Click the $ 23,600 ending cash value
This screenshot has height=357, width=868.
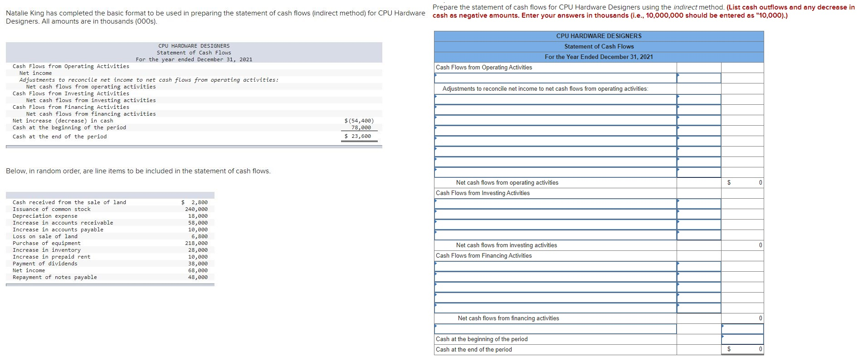(x=358, y=136)
